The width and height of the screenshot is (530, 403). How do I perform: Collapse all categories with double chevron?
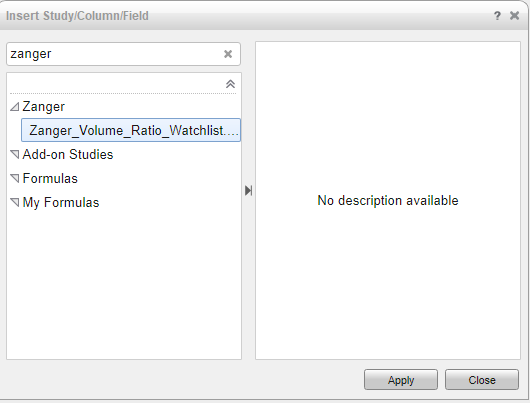point(230,84)
